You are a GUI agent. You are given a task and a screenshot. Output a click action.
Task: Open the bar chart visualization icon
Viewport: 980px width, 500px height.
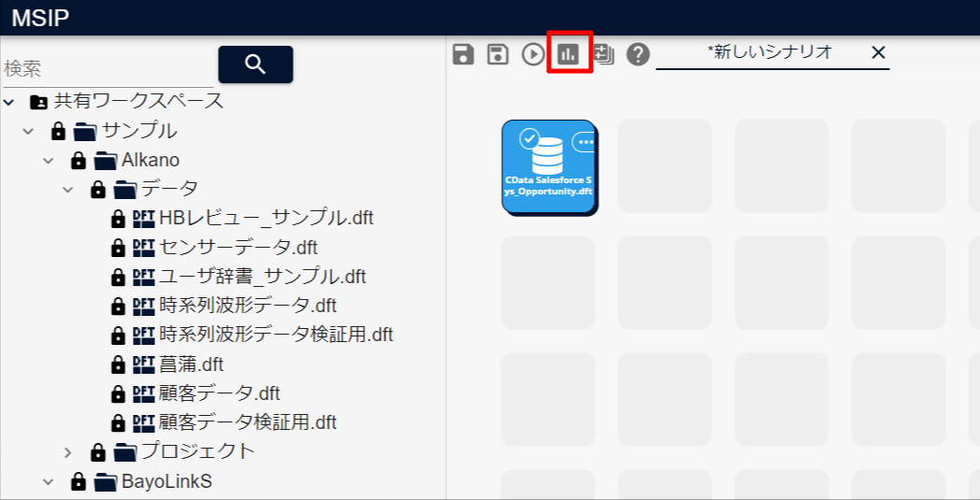click(569, 54)
